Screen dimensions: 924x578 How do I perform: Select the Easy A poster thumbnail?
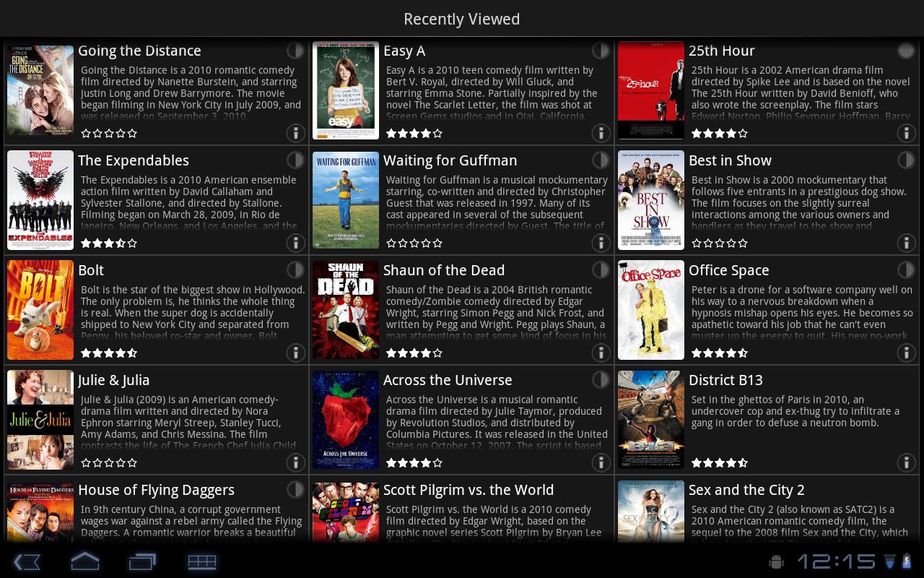click(x=346, y=90)
